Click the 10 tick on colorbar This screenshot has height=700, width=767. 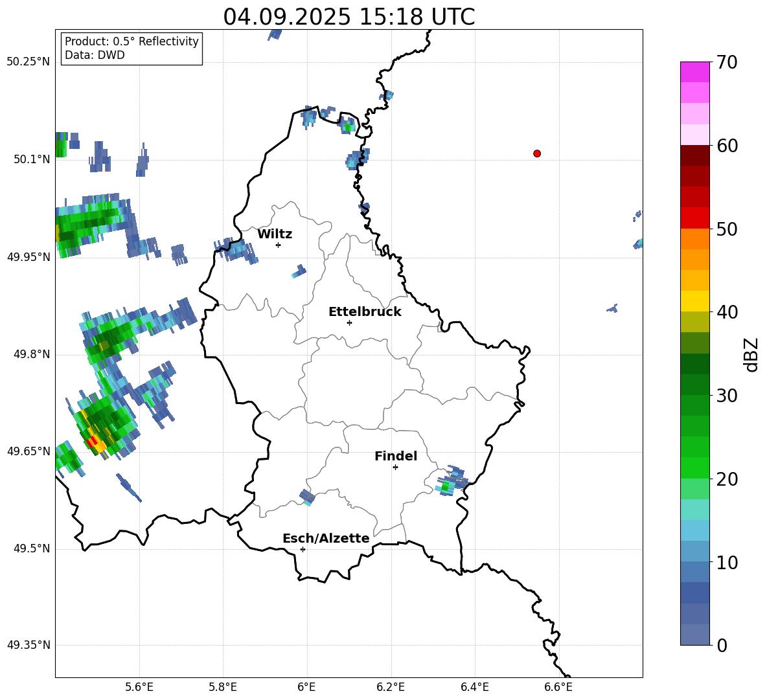click(x=727, y=562)
